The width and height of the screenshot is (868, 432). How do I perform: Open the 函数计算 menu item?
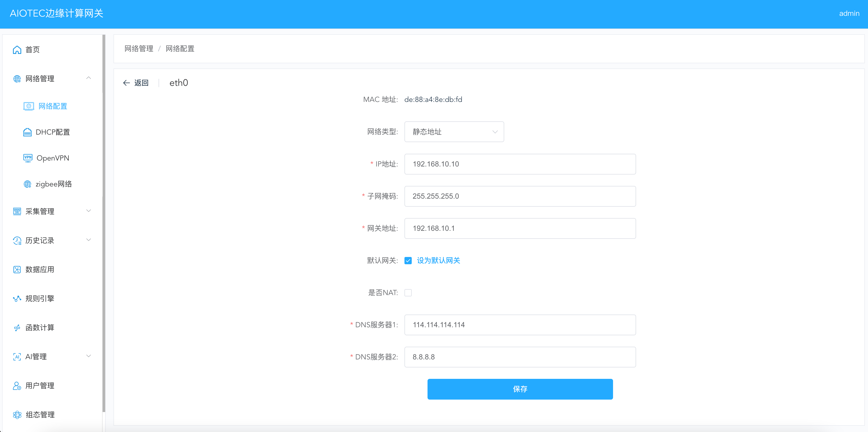(x=52, y=328)
